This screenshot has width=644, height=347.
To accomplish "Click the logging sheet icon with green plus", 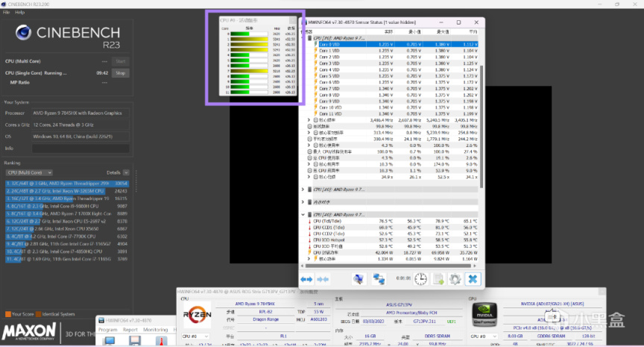I will click(x=438, y=279).
